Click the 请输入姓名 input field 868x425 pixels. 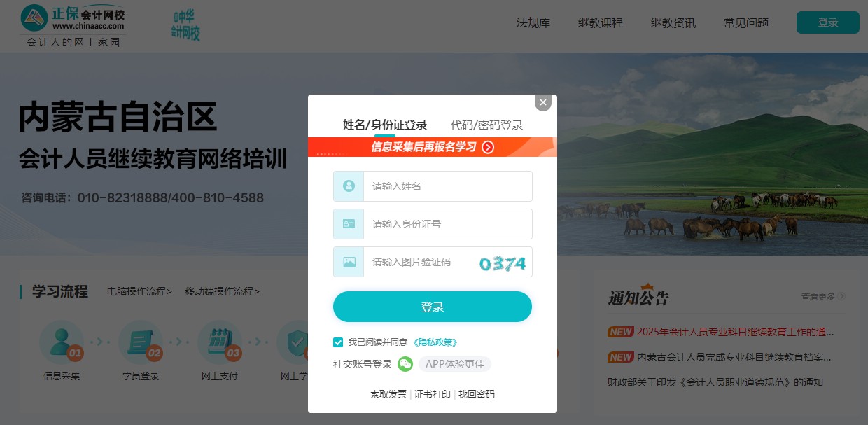[447, 186]
